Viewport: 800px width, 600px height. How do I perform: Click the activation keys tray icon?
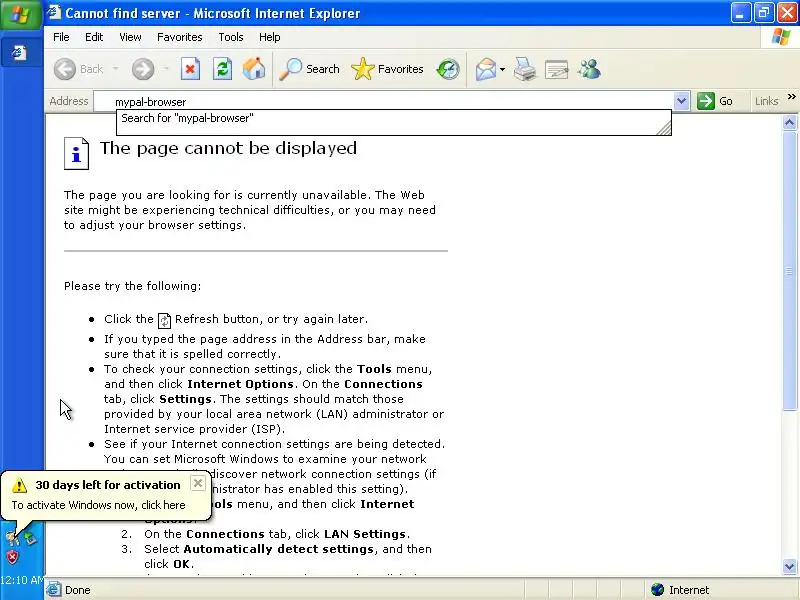(x=12, y=537)
